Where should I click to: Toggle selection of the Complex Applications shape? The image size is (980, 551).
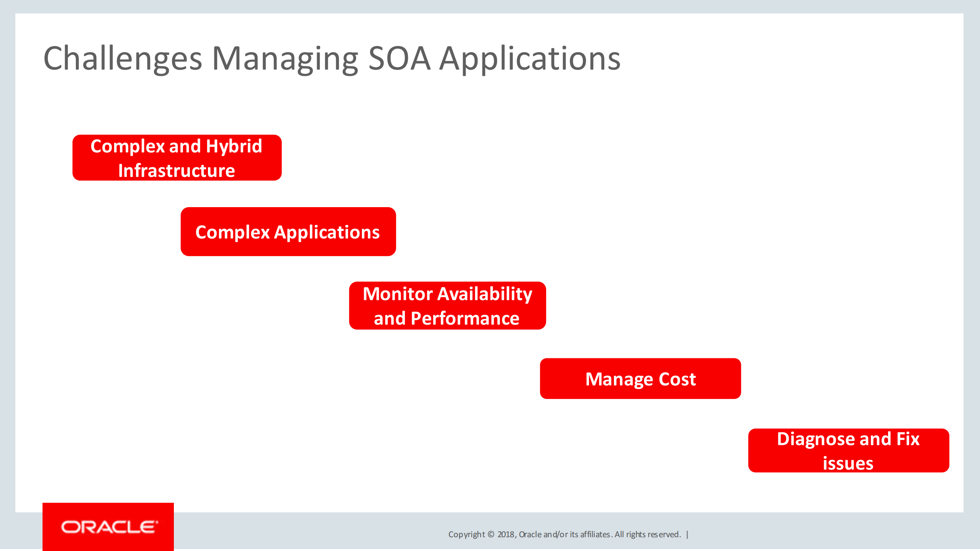pos(288,231)
